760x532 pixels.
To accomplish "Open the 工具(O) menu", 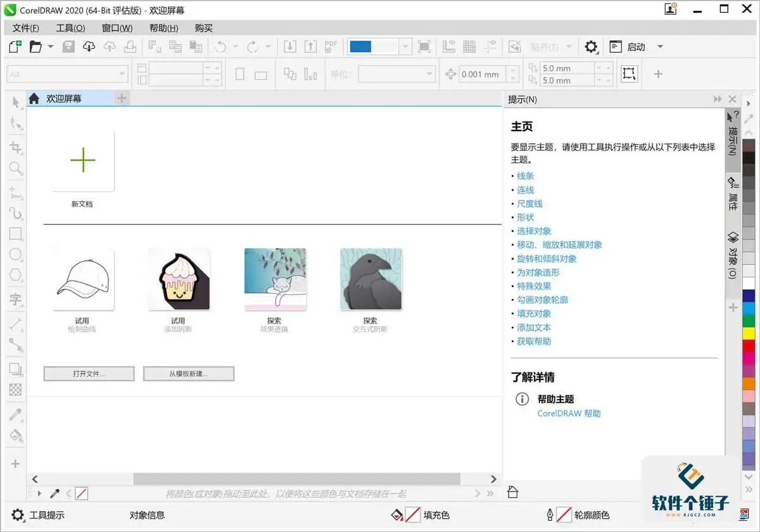I will tap(70, 28).
